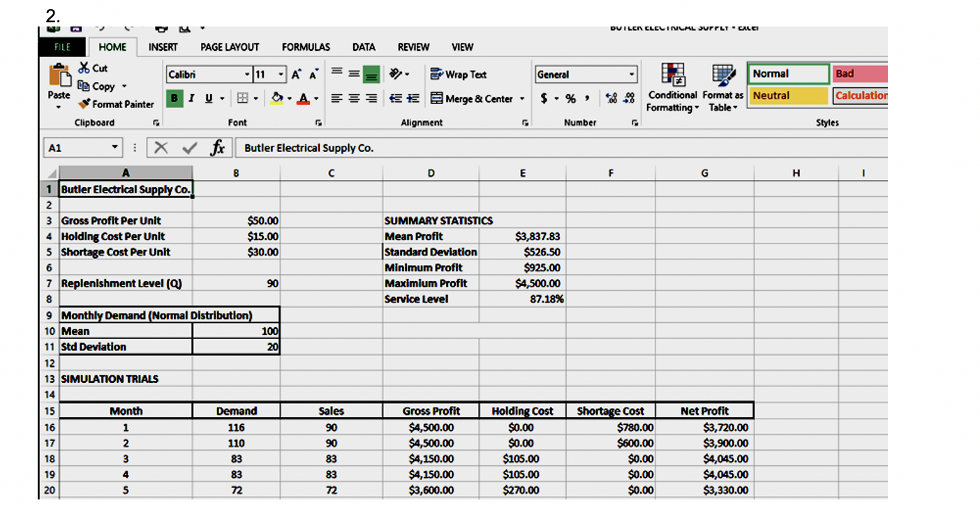Click the Paste clipboard icon
Image resolution: width=980 pixels, height=512 pixels.
point(59,75)
